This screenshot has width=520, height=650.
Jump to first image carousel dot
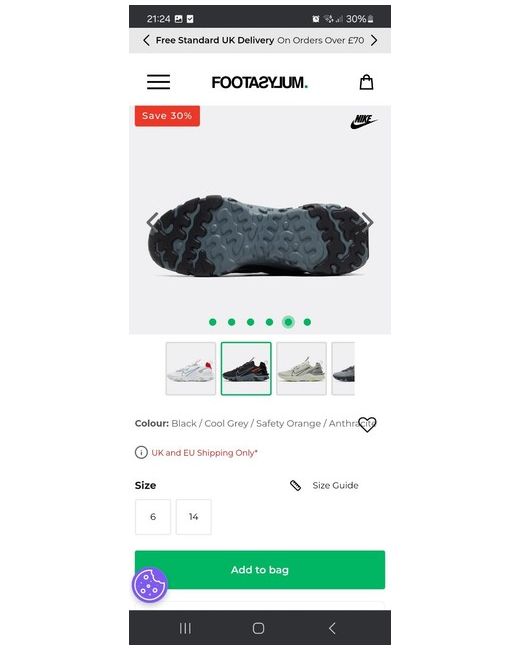213,322
